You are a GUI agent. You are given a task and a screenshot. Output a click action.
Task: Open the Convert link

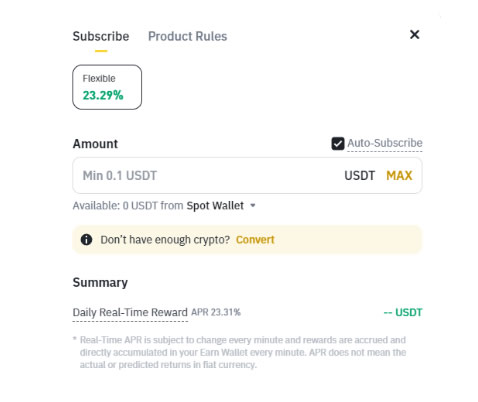[x=255, y=240]
